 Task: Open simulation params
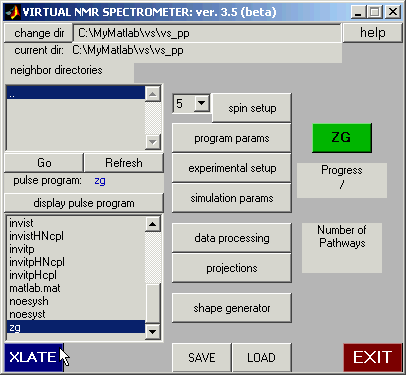(232, 198)
